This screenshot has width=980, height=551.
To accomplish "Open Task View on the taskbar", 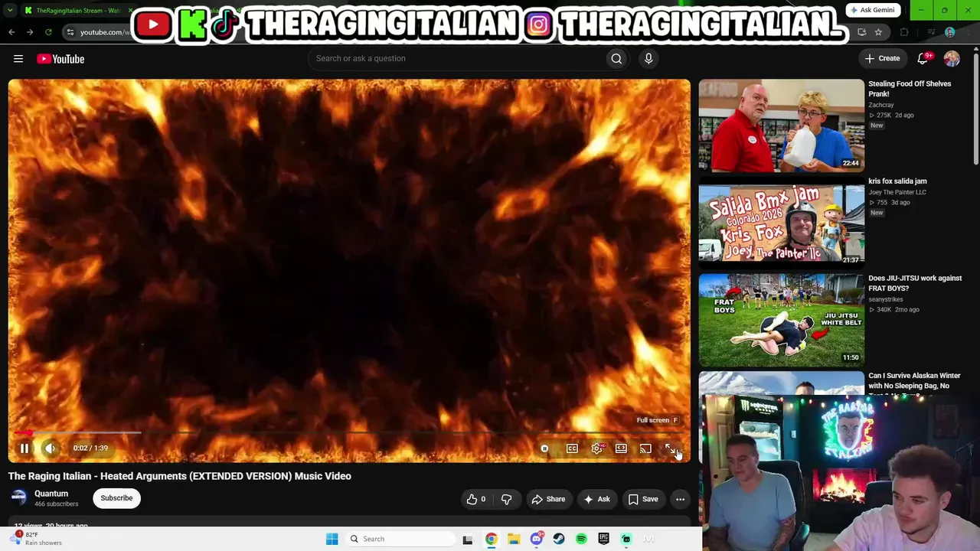I will tap(468, 539).
